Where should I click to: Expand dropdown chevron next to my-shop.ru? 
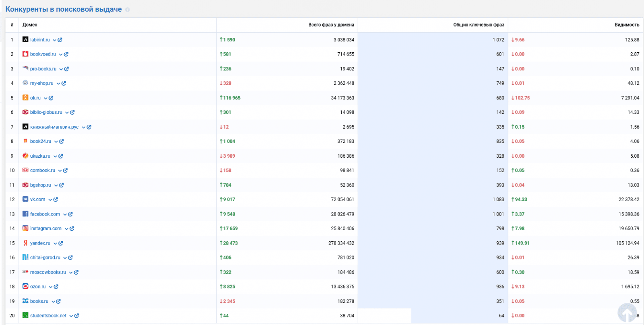pos(58,84)
